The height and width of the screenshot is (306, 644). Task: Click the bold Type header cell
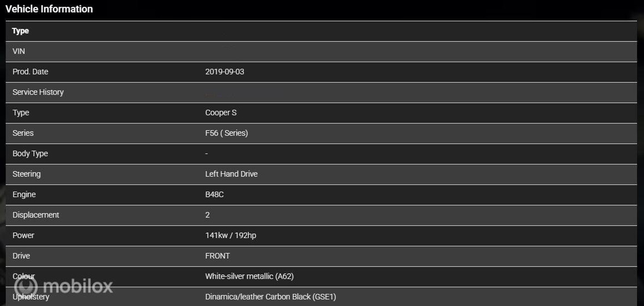(x=20, y=31)
